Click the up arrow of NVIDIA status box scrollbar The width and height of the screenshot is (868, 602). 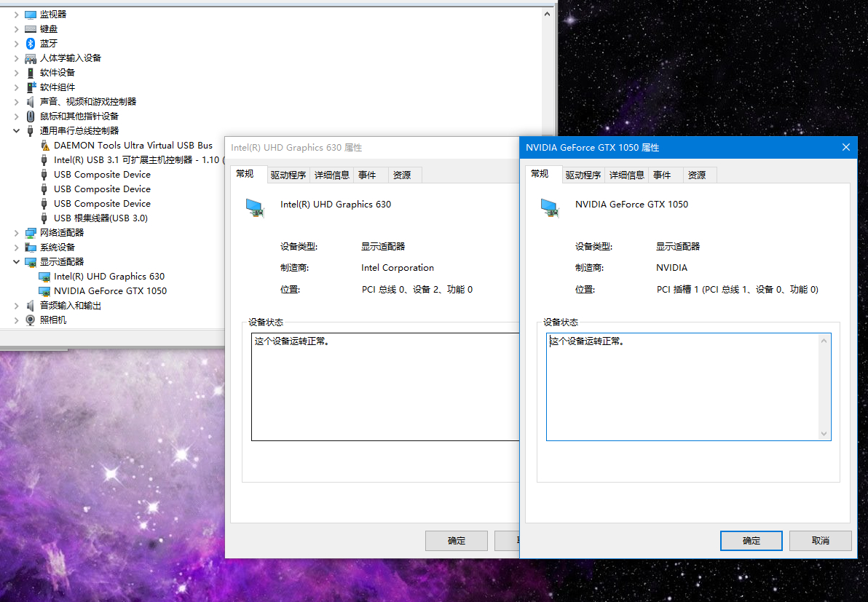coord(824,340)
